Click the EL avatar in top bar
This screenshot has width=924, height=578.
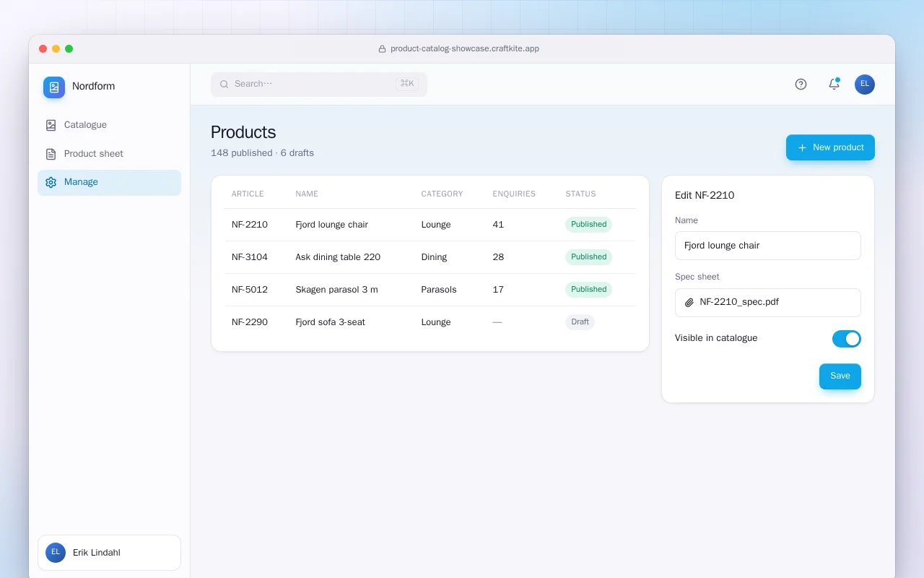click(x=865, y=85)
